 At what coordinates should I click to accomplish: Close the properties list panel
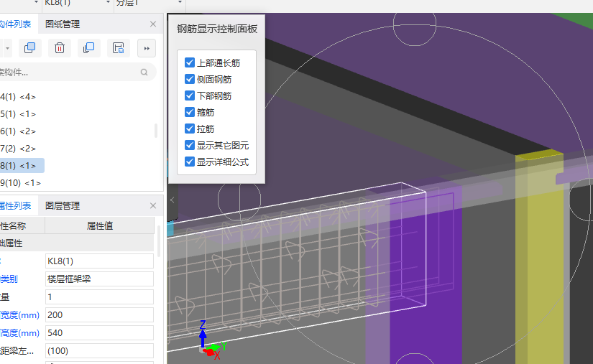[x=153, y=206]
